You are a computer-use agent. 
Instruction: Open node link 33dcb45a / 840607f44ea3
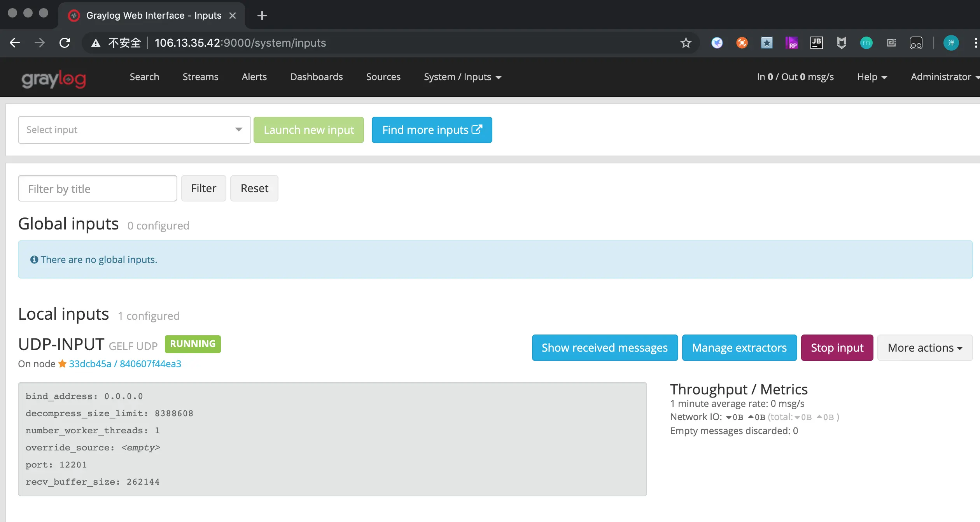pyautogui.click(x=125, y=364)
